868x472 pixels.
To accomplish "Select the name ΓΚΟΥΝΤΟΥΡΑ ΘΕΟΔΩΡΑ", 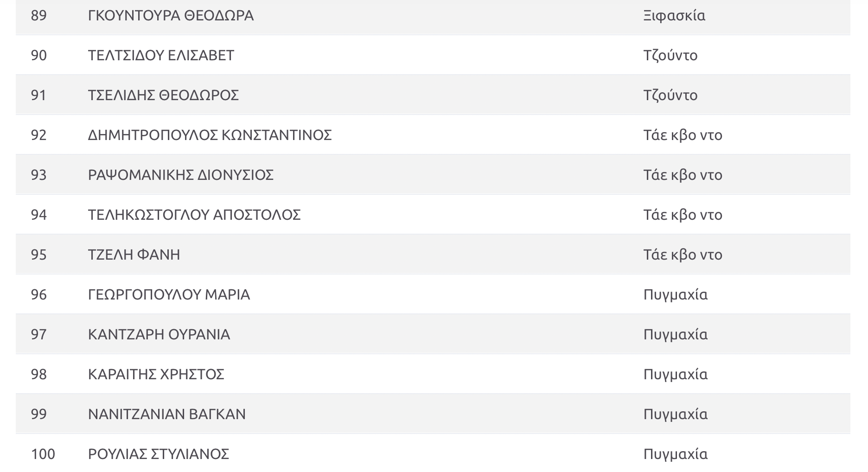I will [171, 15].
